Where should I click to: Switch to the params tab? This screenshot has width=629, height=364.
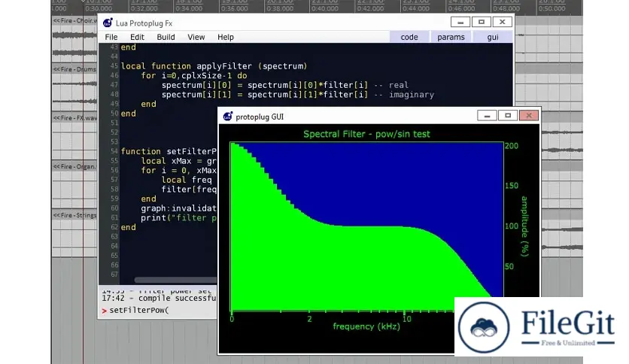tap(451, 37)
